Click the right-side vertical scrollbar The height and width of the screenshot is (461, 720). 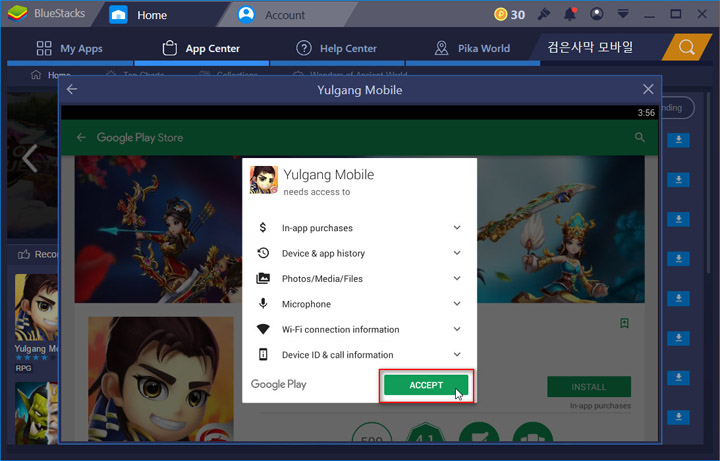point(709,184)
